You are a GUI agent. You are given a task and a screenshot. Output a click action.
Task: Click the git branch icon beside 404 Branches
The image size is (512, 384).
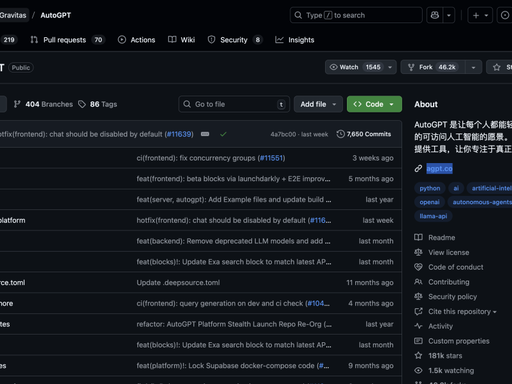(x=17, y=104)
